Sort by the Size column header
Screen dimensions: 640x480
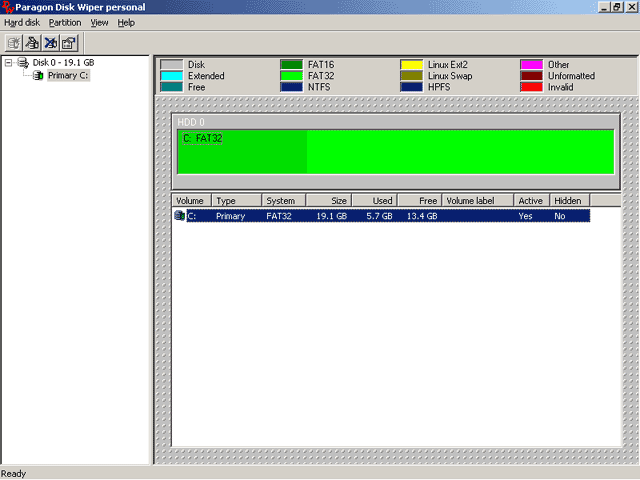click(329, 201)
